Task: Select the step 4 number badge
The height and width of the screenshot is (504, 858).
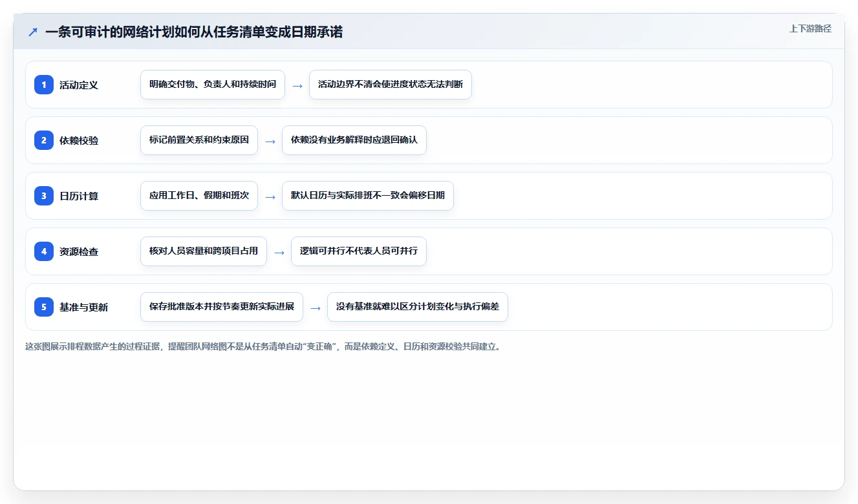Action: [x=44, y=251]
